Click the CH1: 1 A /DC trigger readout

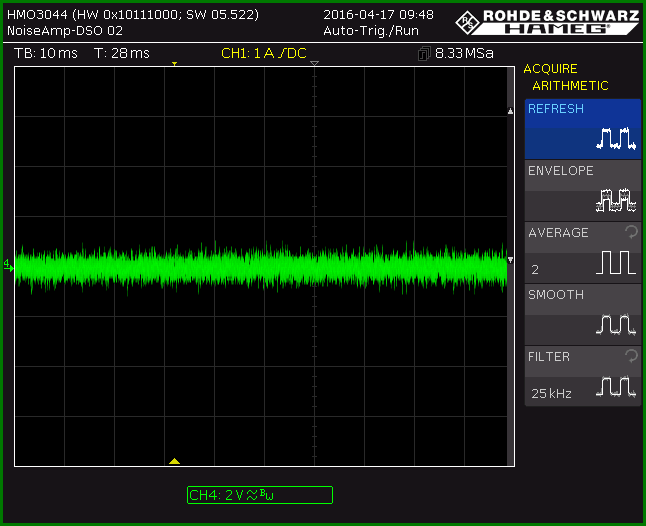(x=264, y=53)
